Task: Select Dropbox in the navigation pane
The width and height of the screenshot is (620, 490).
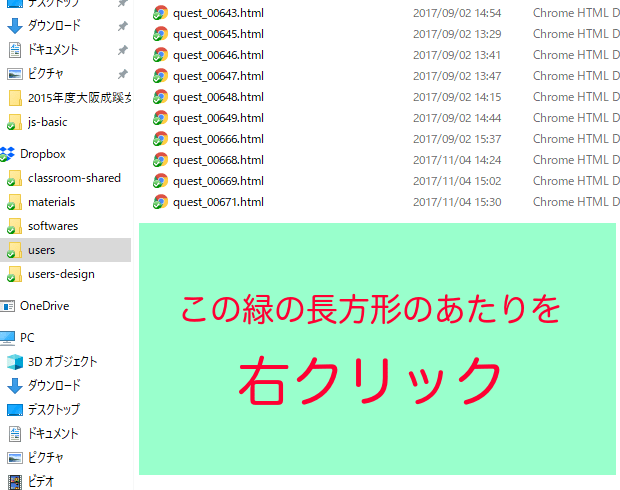Action: (43, 154)
